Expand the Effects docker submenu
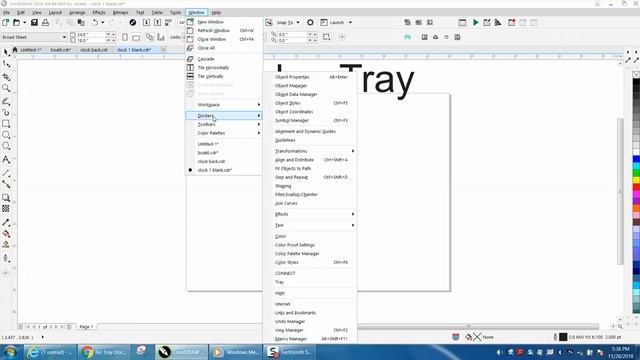 (310, 214)
